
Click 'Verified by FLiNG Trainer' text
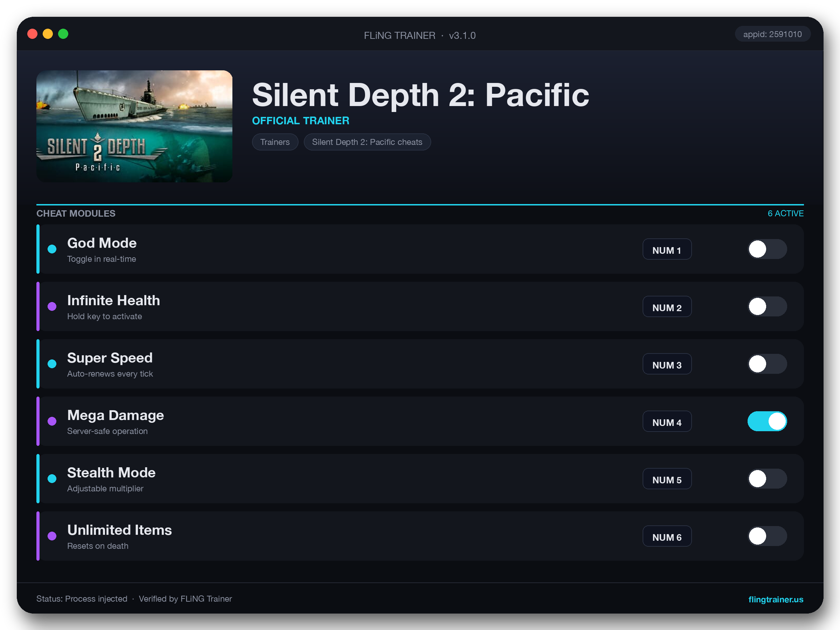[185, 599]
